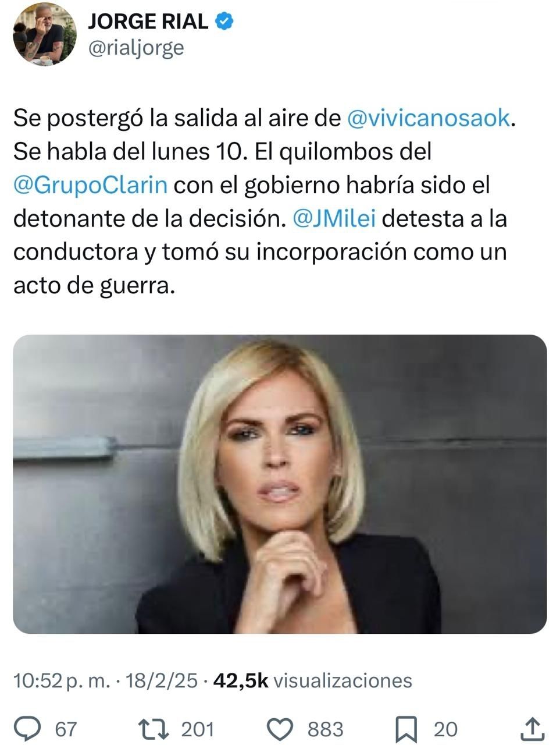View the 883 likes count
The image size is (560, 745).
(325, 729)
